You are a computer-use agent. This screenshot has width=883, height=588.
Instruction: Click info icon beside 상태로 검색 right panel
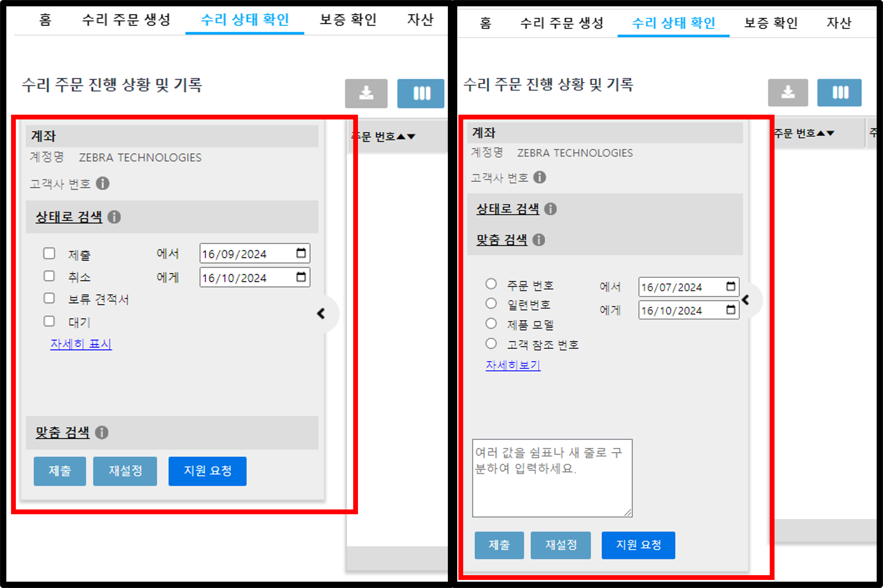(x=550, y=209)
